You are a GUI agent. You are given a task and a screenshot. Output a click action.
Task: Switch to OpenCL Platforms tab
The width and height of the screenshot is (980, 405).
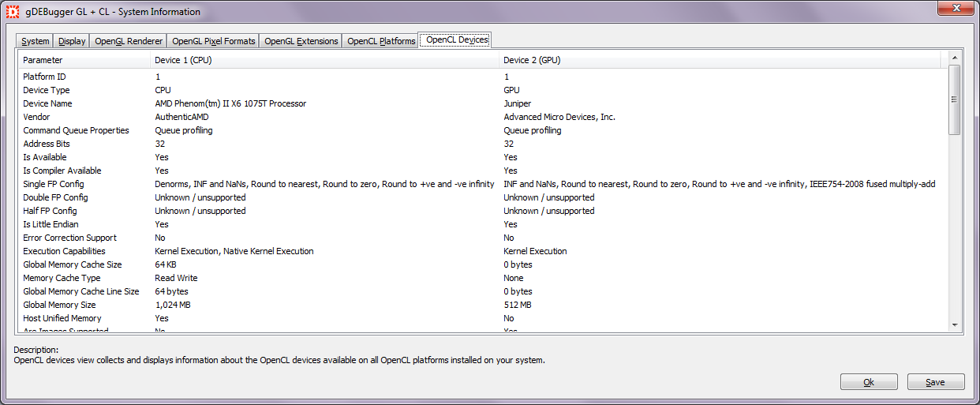(381, 41)
